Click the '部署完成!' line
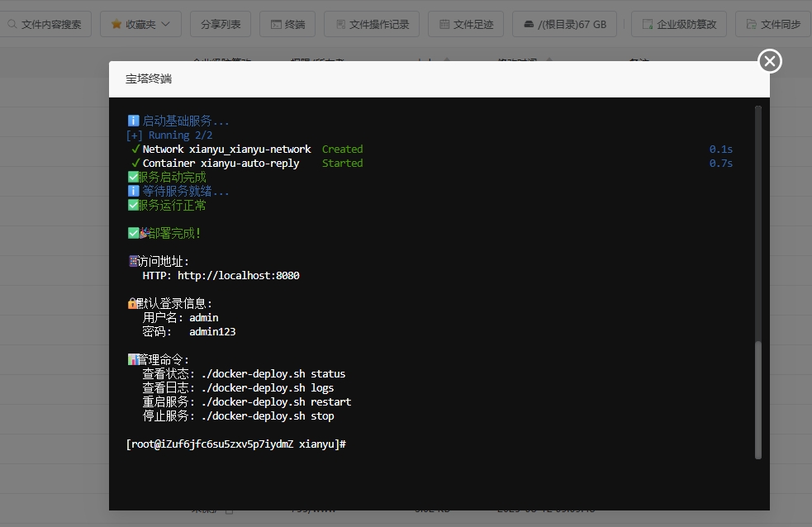812x527 pixels. (x=164, y=234)
